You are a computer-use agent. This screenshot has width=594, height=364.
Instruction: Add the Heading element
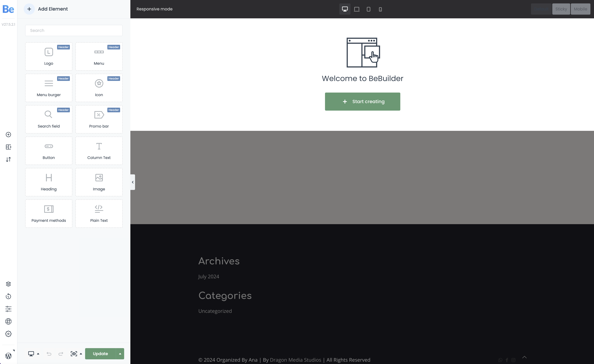click(49, 182)
